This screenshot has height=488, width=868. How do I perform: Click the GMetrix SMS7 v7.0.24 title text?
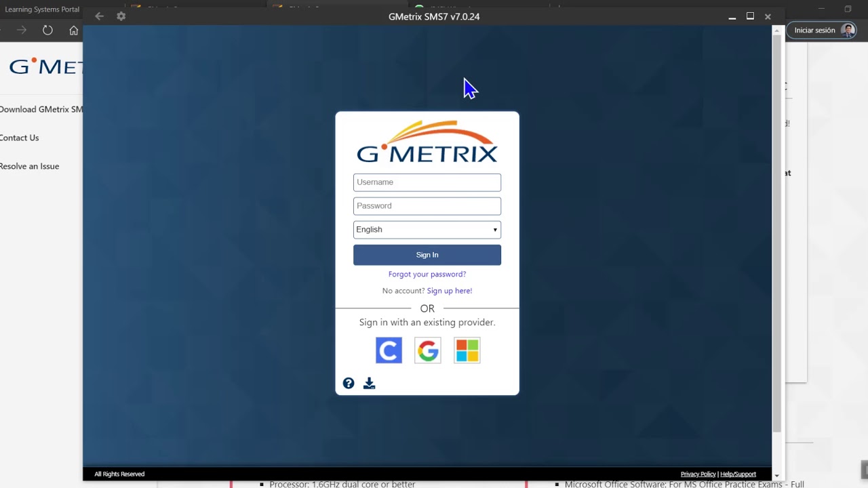coord(434,16)
